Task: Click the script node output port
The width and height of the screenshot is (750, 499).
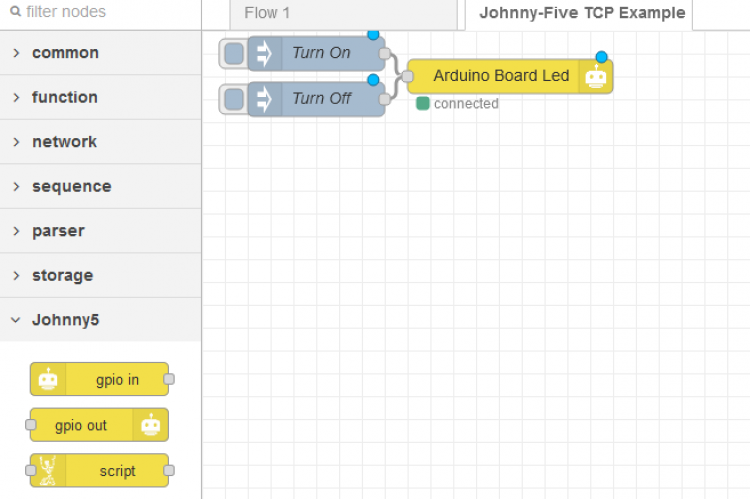Action: pyautogui.click(x=169, y=471)
